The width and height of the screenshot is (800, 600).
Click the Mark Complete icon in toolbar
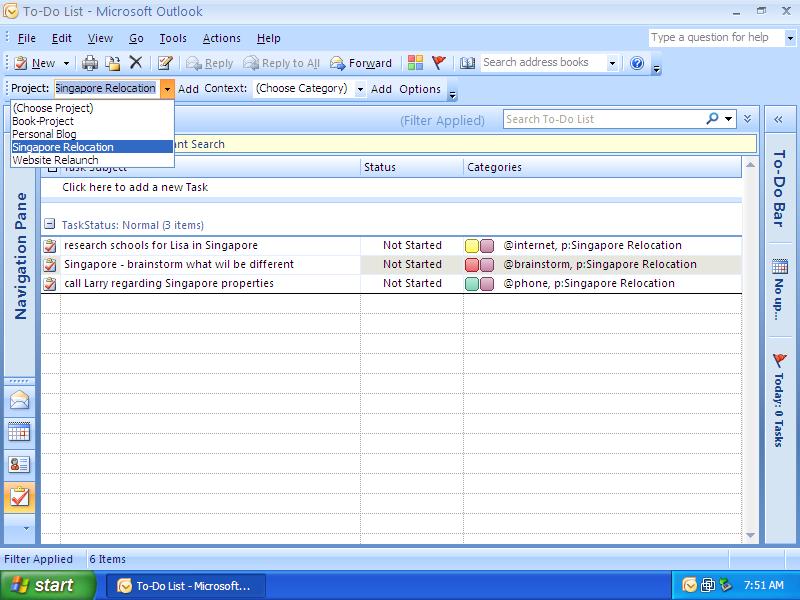[165, 63]
